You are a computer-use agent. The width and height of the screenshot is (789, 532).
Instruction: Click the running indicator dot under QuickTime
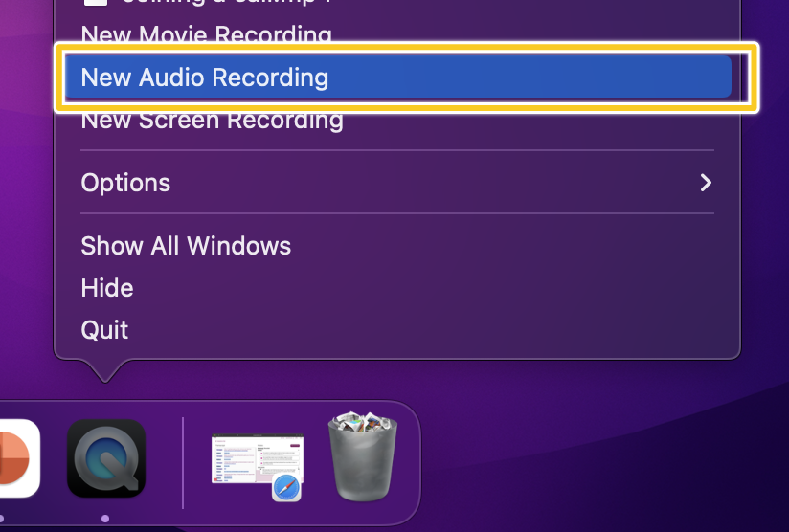[105, 519]
